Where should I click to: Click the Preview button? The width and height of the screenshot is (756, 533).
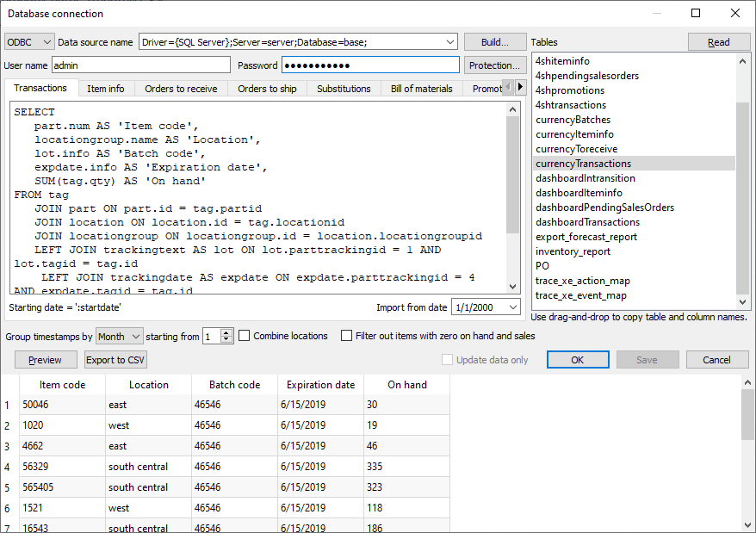(45, 360)
